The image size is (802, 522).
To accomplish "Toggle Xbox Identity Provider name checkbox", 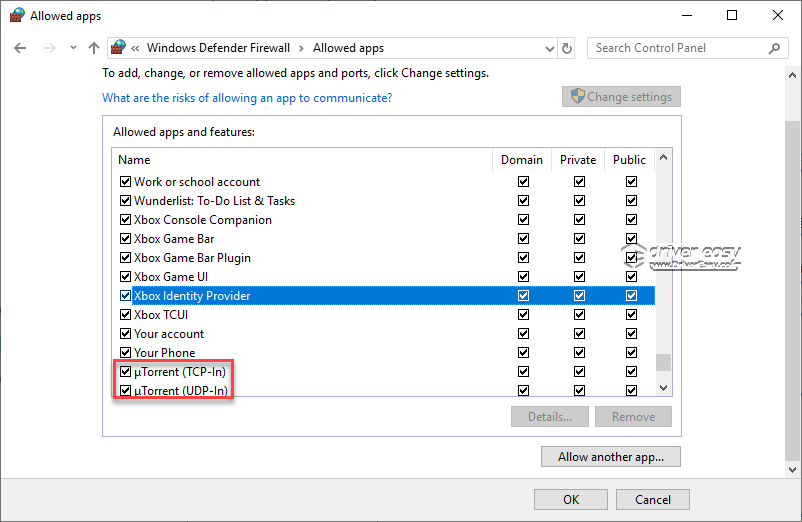I will tap(125, 296).
